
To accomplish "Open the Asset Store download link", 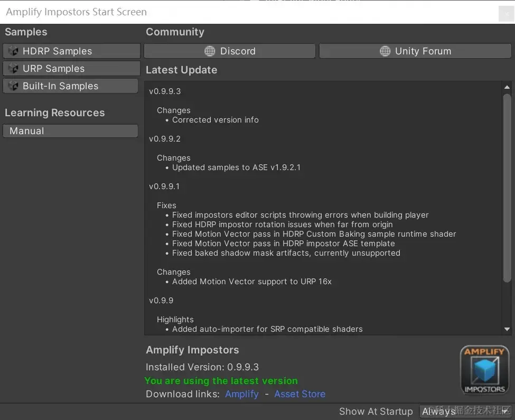I will click(x=300, y=394).
